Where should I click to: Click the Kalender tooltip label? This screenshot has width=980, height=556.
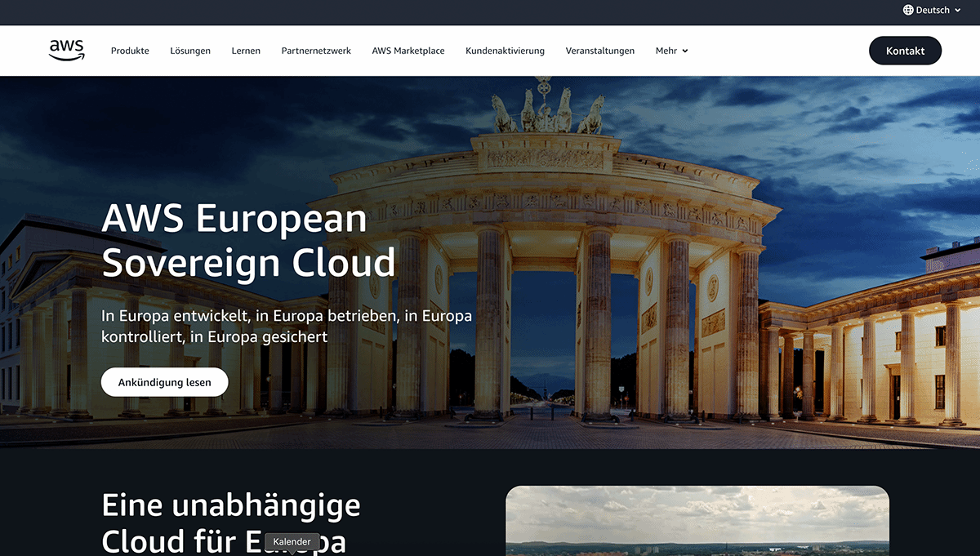coord(292,541)
